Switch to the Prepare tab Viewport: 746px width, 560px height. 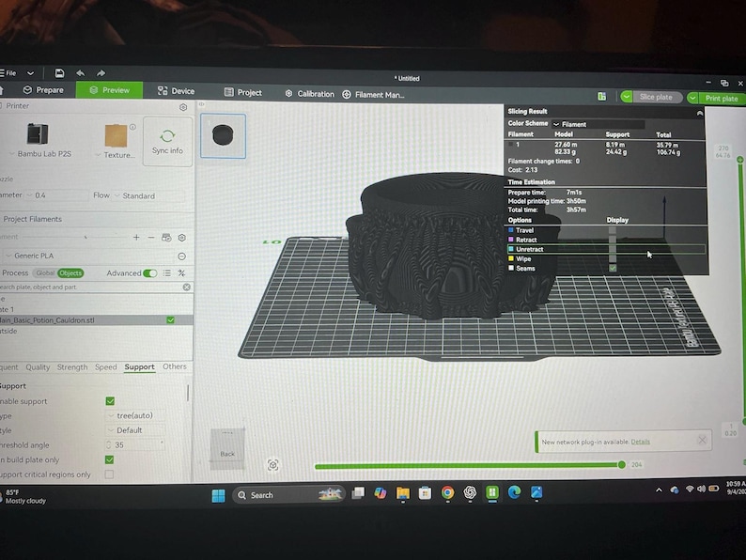pyautogui.click(x=43, y=90)
